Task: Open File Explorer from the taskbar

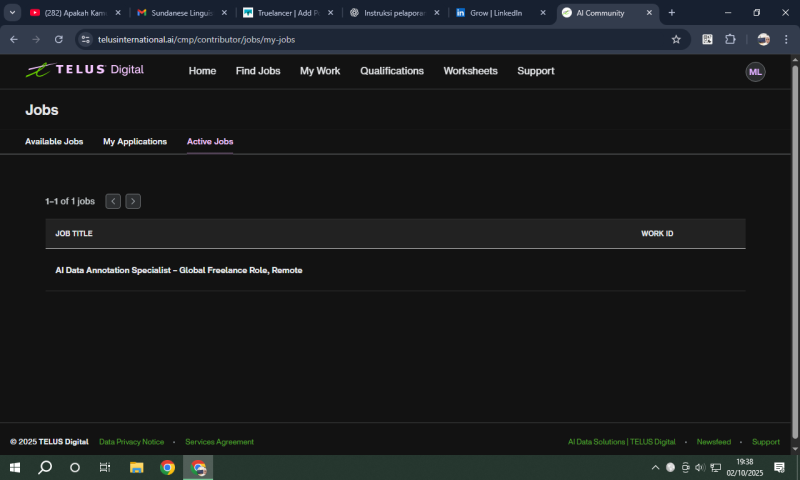Action: (x=137, y=467)
